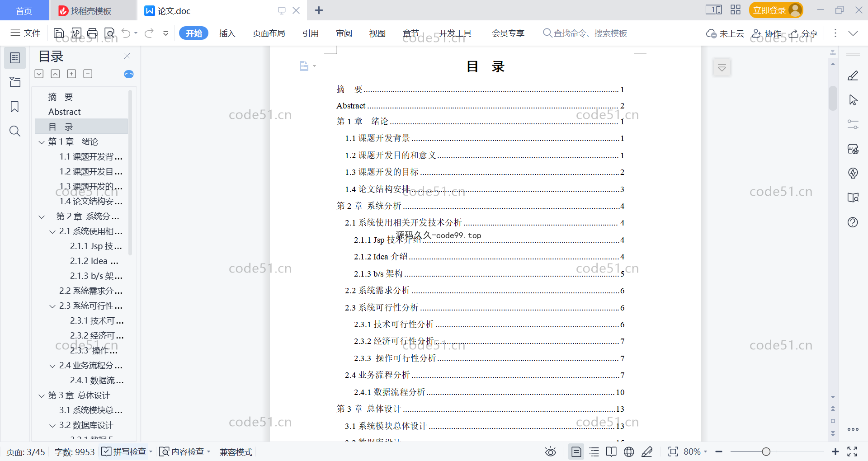Open properties settings sliders icon in right sidebar
868x461 pixels.
[x=853, y=124]
